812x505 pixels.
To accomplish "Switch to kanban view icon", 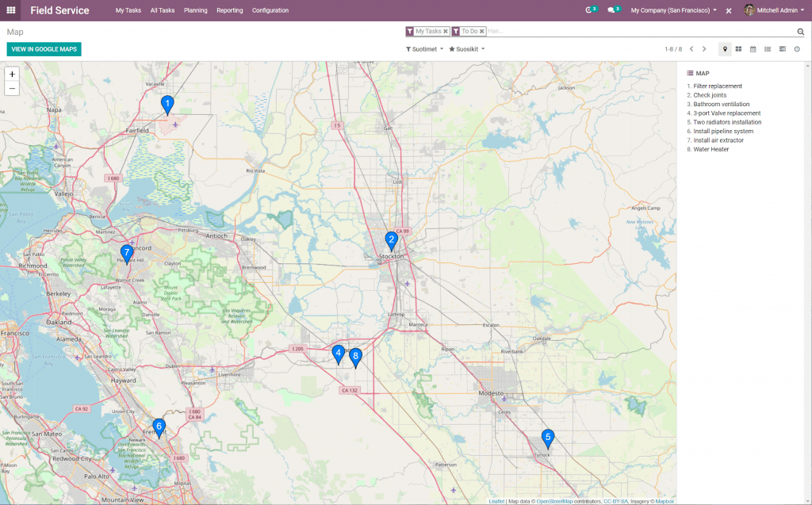I will coord(738,49).
